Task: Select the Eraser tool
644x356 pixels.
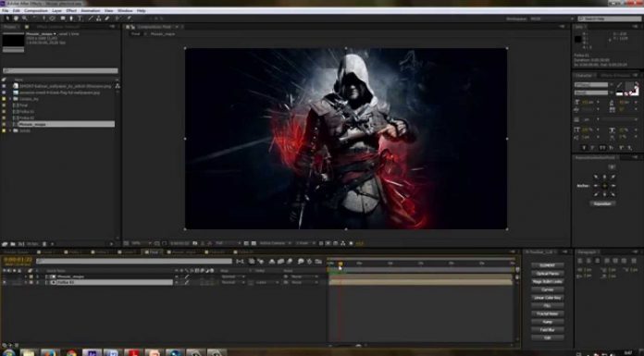Action: 107,18
